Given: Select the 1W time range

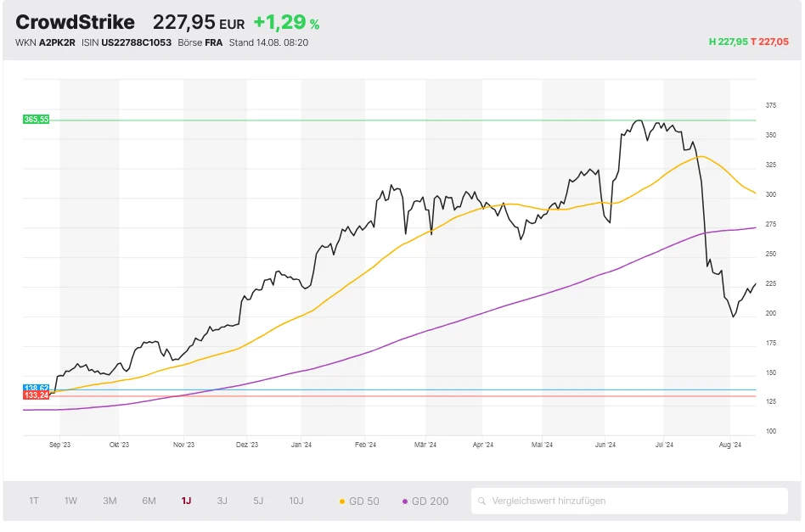Looking at the screenshot, I should [x=70, y=501].
